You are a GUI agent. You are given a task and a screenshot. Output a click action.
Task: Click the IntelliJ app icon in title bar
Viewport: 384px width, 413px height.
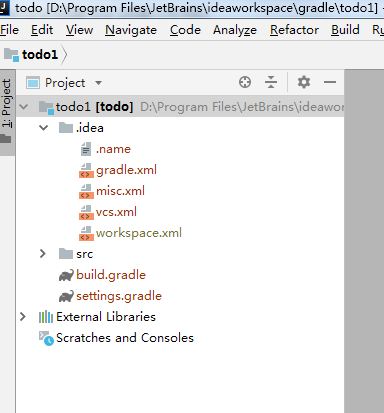(x=4, y=7)
